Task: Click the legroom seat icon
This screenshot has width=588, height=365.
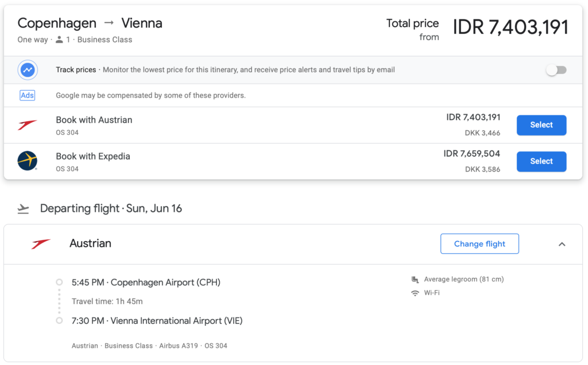Action: [415, 279]
